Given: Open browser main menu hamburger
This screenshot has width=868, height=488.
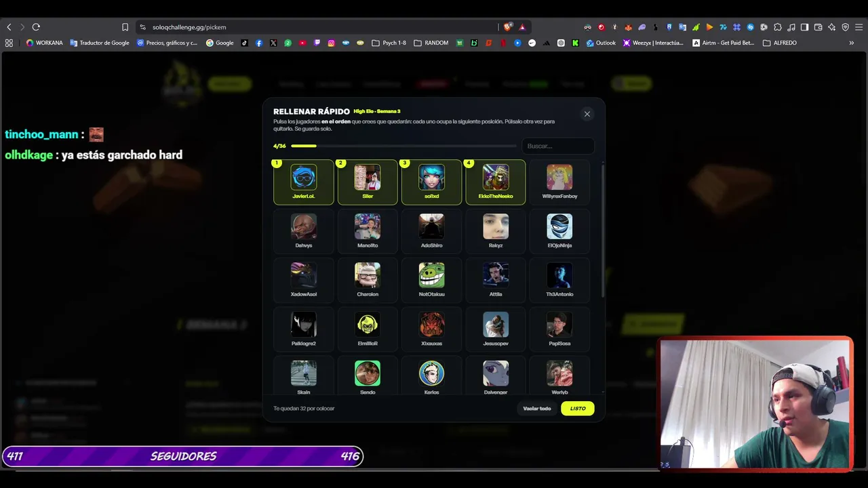Looking at the screenshot, I should pos(859,27).
